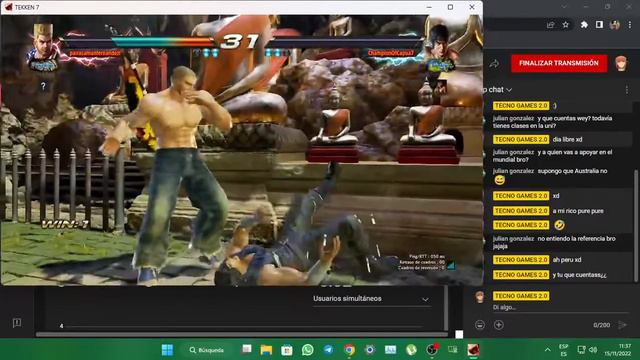Click the taskbar Búsqueda search box
Viewport: 640px width, 360px height.
click(207, 350)
